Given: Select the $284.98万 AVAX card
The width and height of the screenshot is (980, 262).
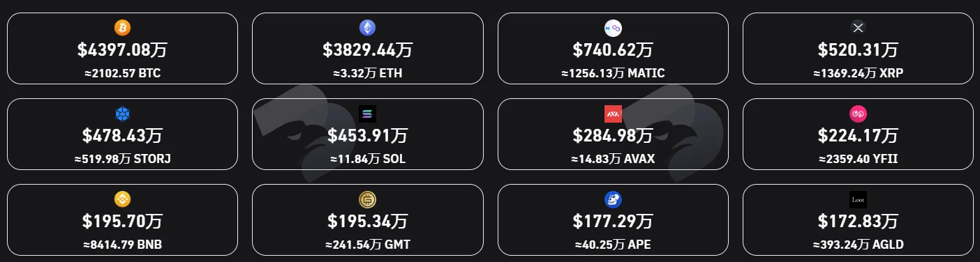Looking at the screenshot, I should pos(613,134).
